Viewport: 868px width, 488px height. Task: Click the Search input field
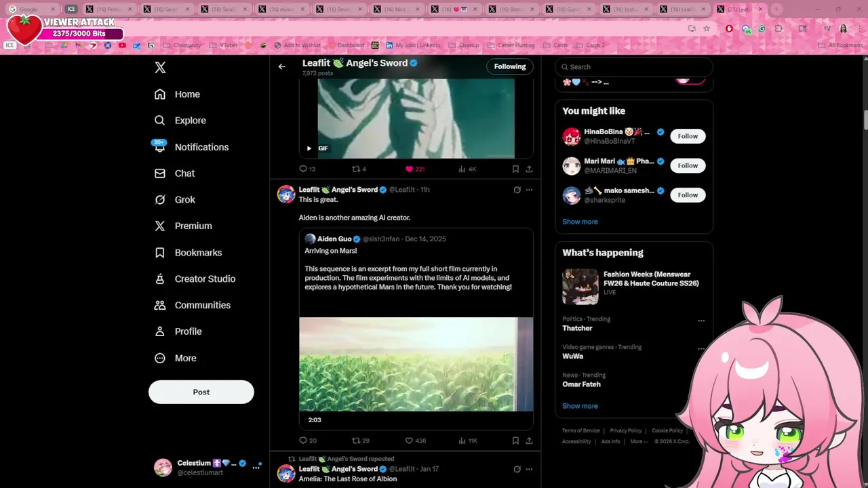tap(634, 67)
